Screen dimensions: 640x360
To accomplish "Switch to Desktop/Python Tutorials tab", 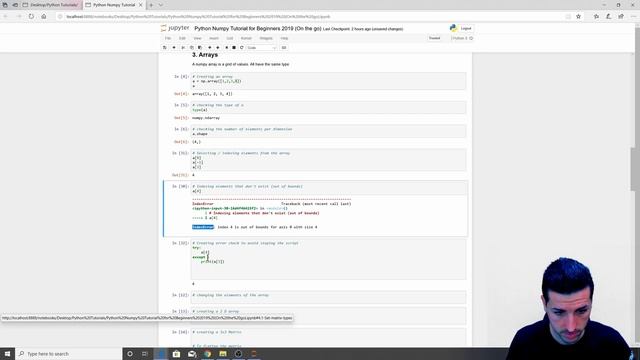I will click(51, 5).
